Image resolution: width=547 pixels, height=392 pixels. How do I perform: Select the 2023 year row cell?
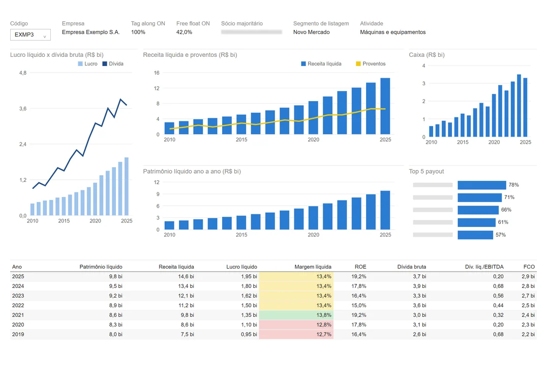click(x=18, y=296)
